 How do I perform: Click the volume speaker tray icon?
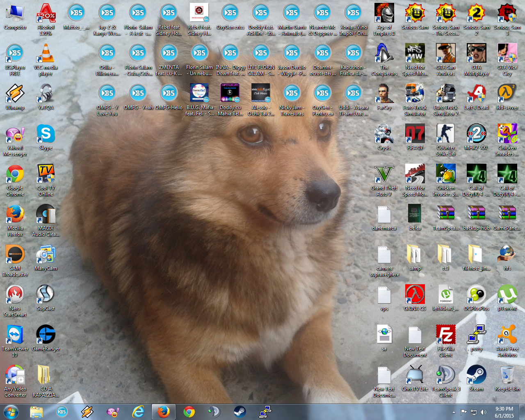(x=484, y=412)
